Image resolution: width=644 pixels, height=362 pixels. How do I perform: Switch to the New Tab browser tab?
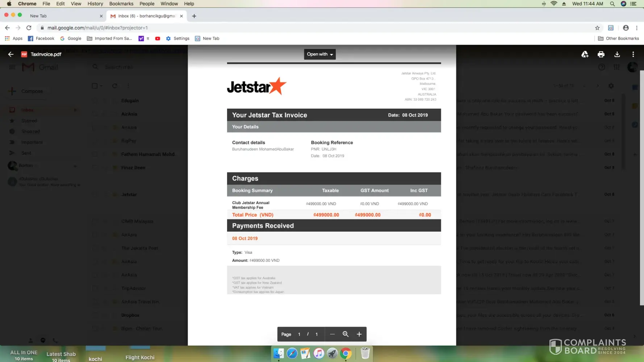click(x=54, y=16)
